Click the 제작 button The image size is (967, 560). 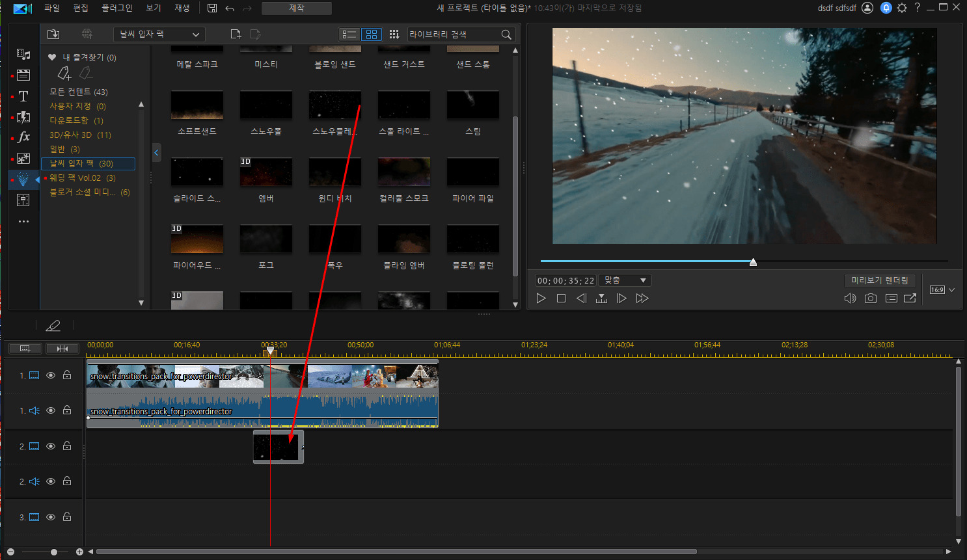(x=296, y=8)
